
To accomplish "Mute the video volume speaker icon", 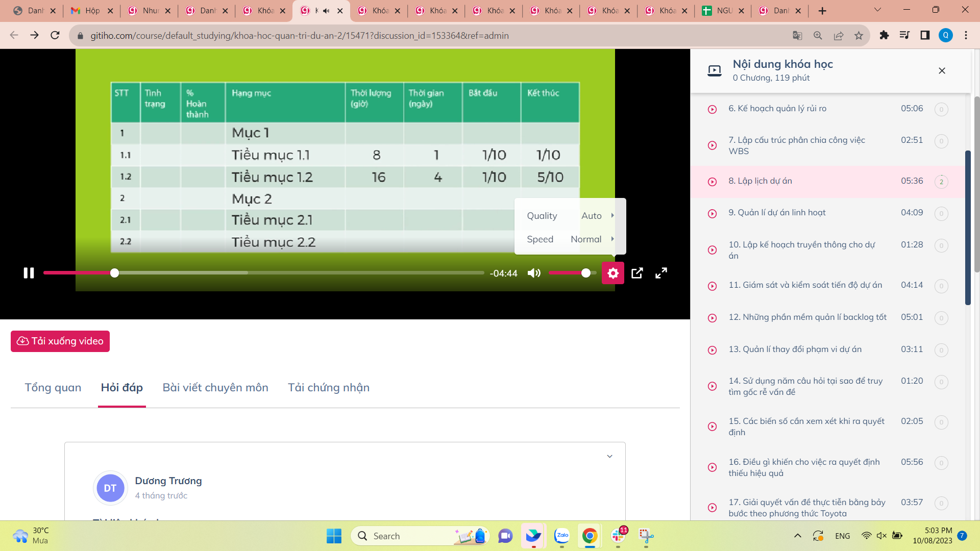I will tap(534, 273).
